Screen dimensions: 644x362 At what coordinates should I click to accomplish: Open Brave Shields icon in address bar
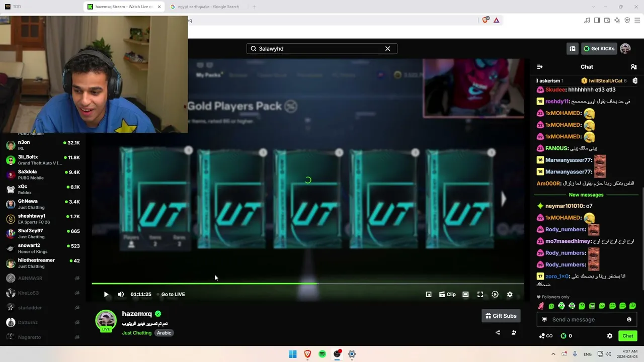click(x=486, y=20)
